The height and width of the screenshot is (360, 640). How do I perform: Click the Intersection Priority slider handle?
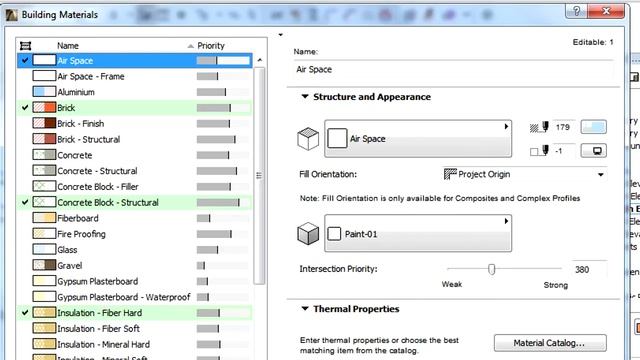coord(492,269)
